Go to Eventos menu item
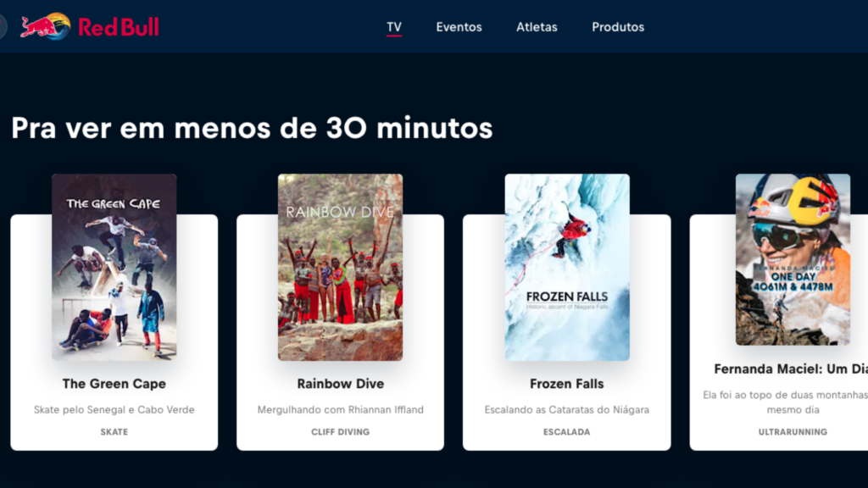The width and height of the screenshot is (868, 488). (459, 26)
